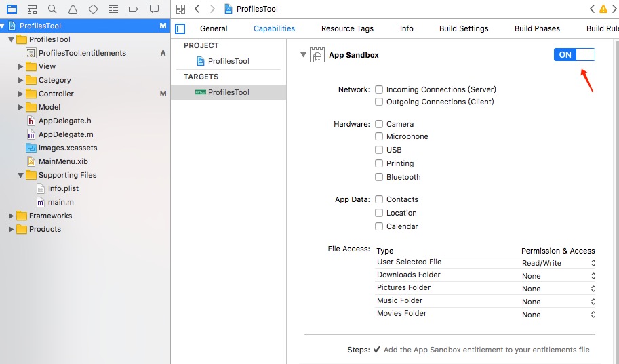Go back with the left chevron
619x364 pixels.
coord(197,9)
